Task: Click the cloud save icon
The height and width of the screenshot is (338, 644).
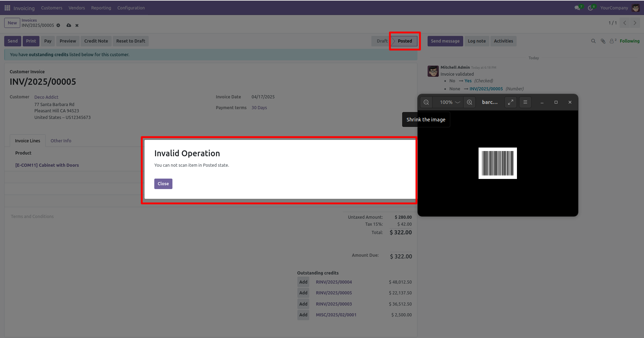Action: click(x=69, y=25)
